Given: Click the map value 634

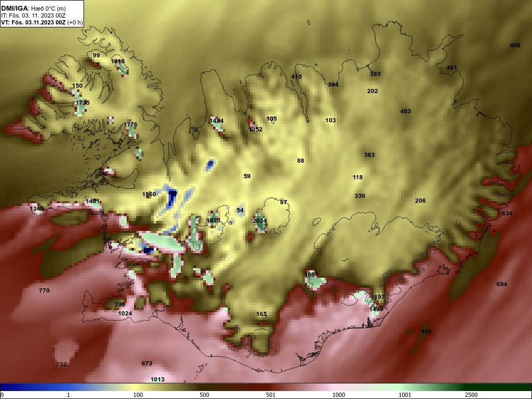Looking at the screenshot, I should (506, 214).
